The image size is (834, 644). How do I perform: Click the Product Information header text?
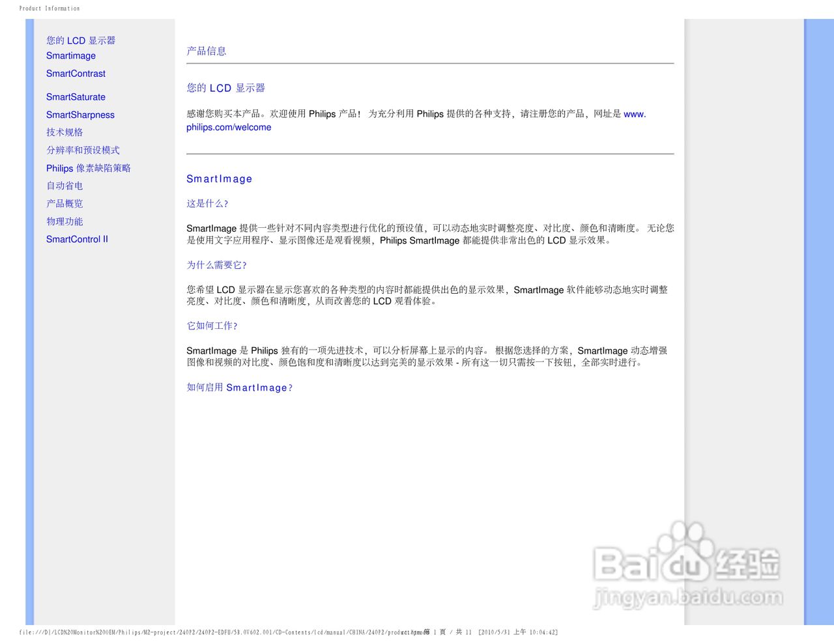(x=50, y=8)
